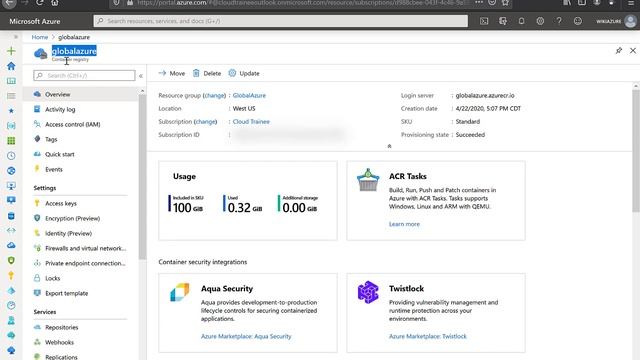The width and height of the screenshot is (640, 360).
Task: Click the user account avatar
Action: click(x=631, y=21)
